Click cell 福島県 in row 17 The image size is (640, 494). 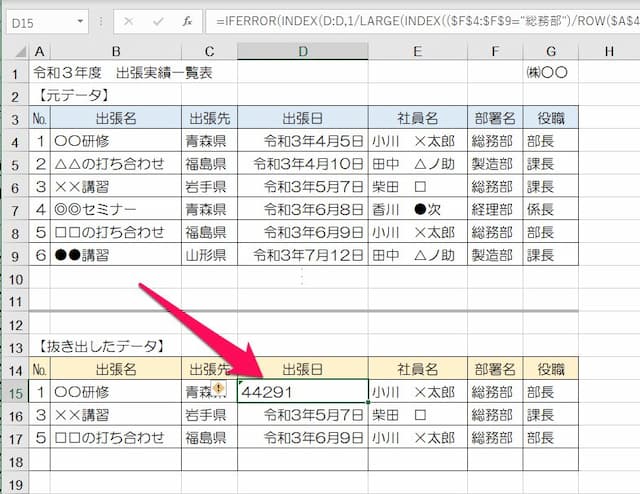coord(209,438)
